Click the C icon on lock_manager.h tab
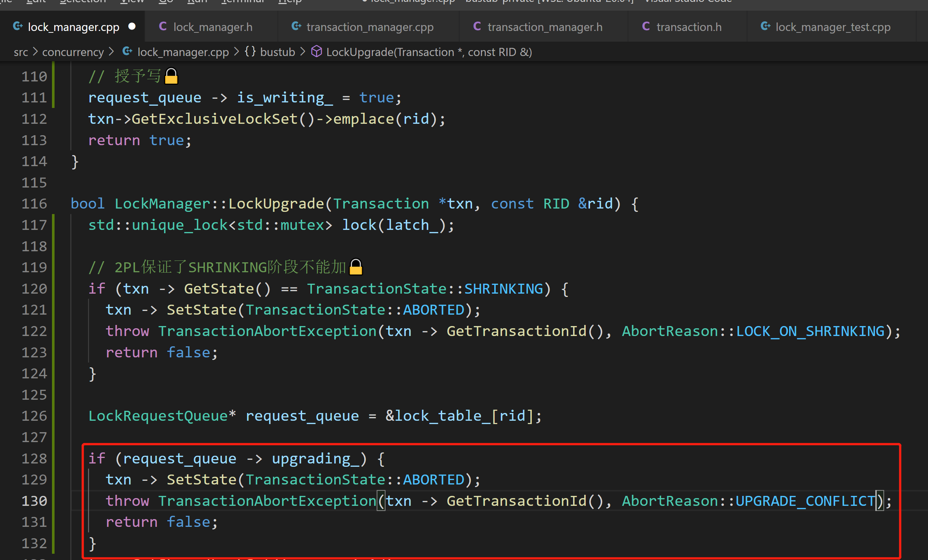The height and width of the screenshot is (560, 928). [x=163, y=27]
